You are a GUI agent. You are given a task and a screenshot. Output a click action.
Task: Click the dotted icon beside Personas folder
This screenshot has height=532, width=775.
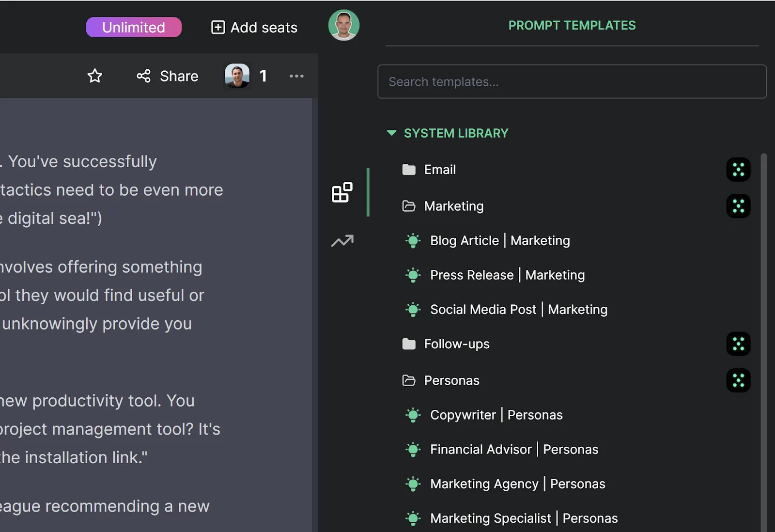pos(738,380)
